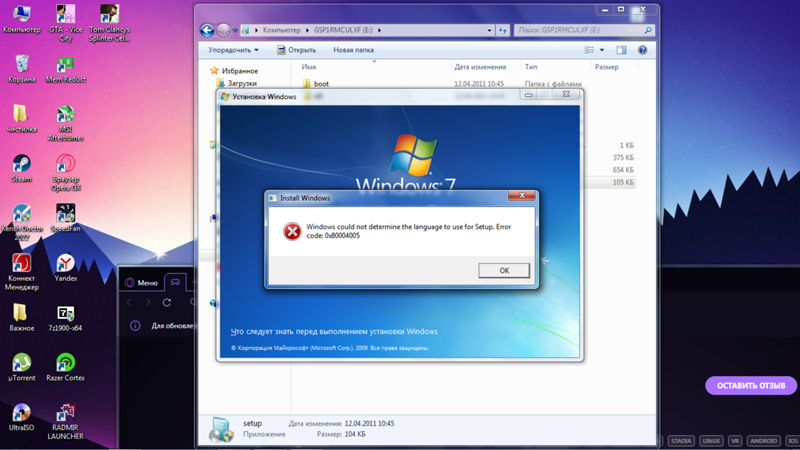
Task: Refresh the Explorer address bar
Action: [503, 30]
